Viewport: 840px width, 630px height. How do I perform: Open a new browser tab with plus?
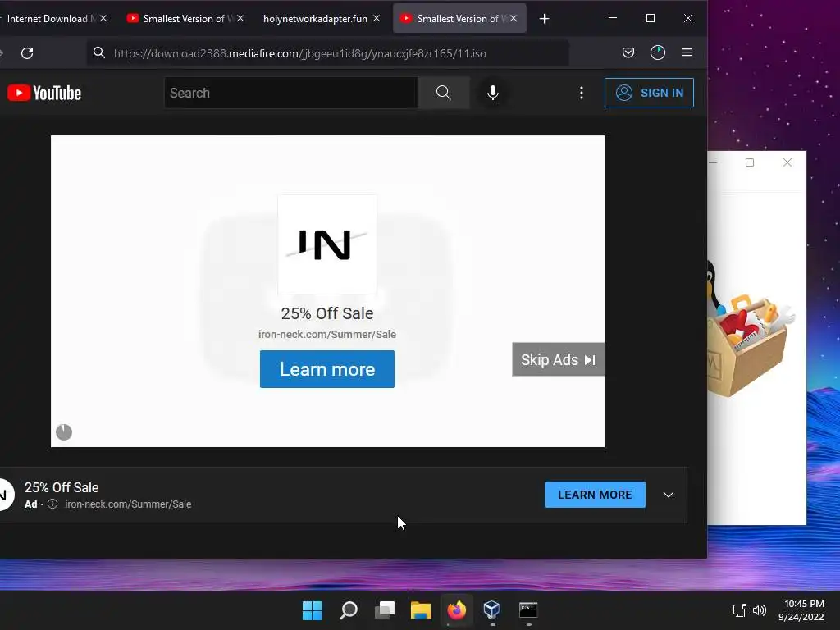(x=545, y=19)
